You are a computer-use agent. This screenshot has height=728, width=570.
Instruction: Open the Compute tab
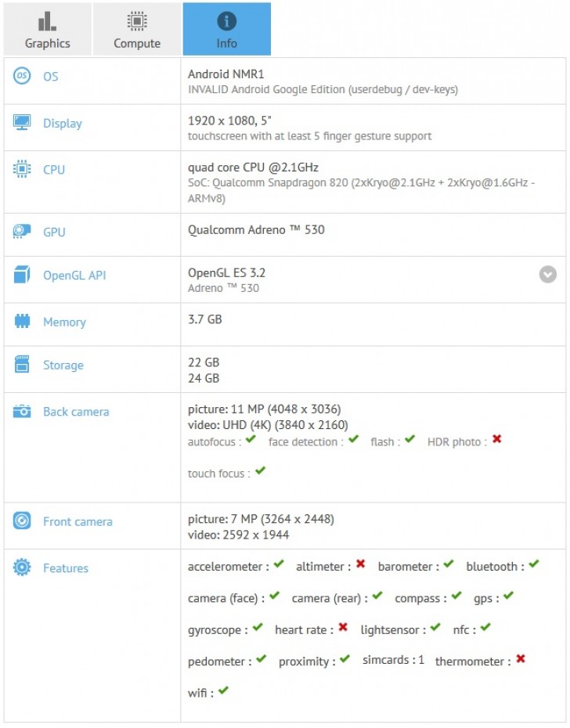[136, 28]
